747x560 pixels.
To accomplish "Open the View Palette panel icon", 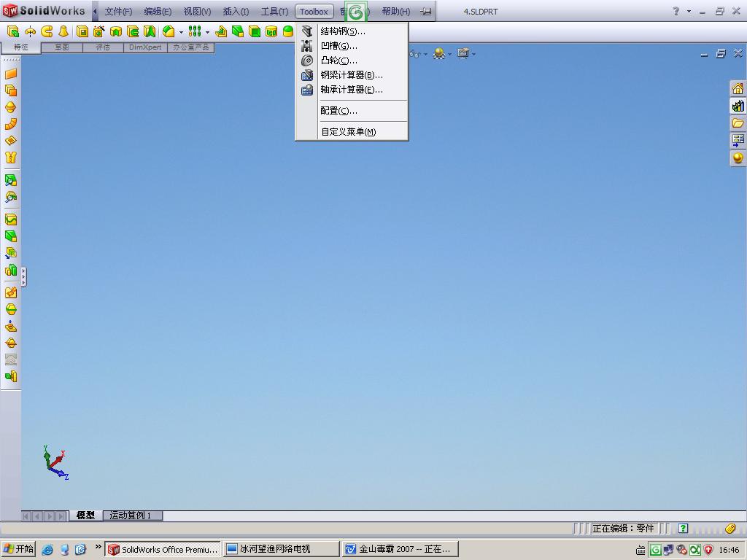I will [x=738, y=140].
